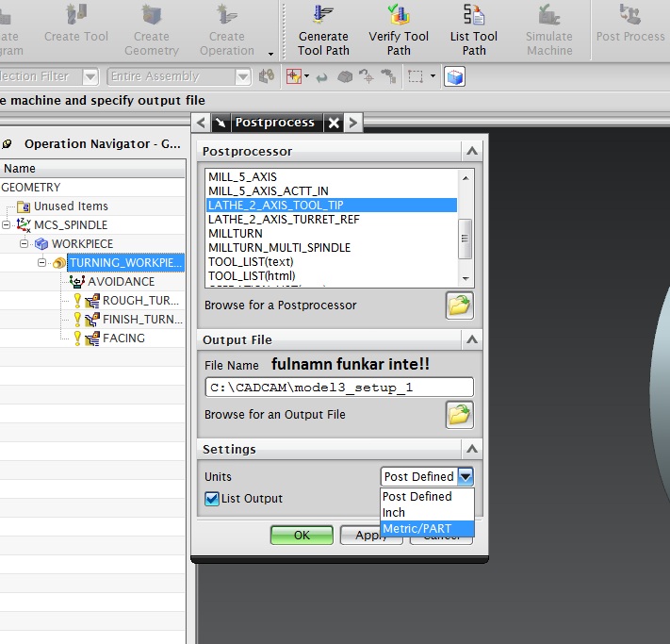Open the List Tool Path icon
The image size is (670, 644).
point(474,14)
